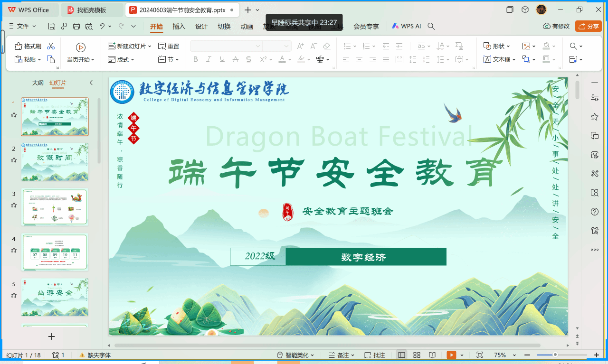Open the Layout (版式) dropdown
Image resolution: width=608 pixels, height=364 pixels.
122,59
